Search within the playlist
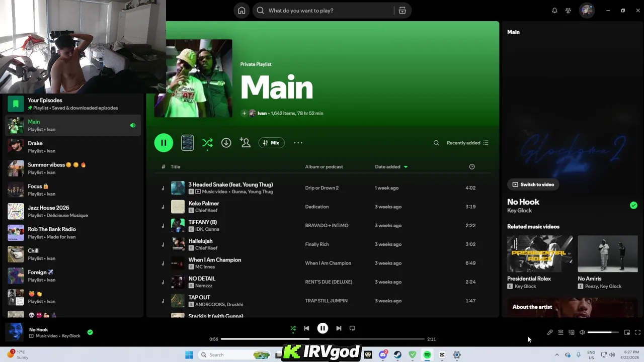The image size is (644, 362). tap(436, 143)
